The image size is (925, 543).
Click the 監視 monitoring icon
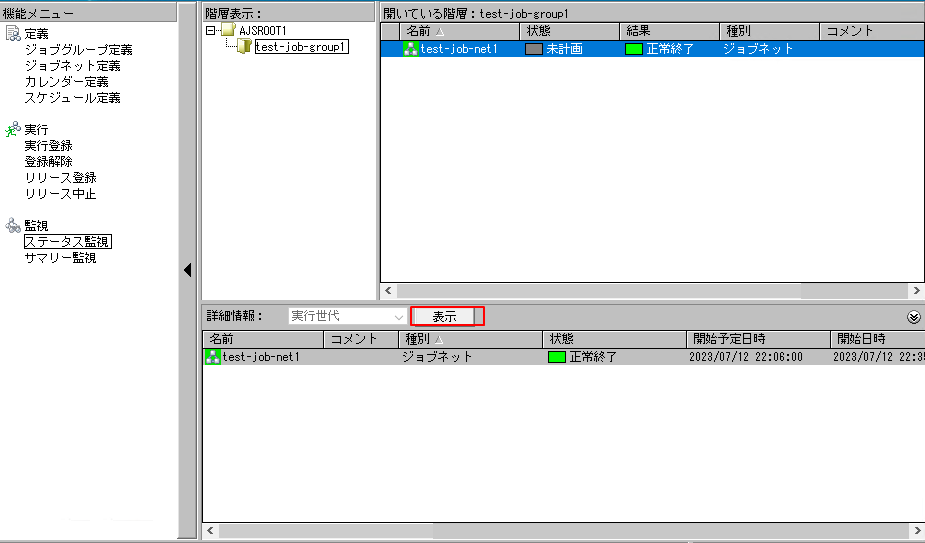(x=13, y=225)
